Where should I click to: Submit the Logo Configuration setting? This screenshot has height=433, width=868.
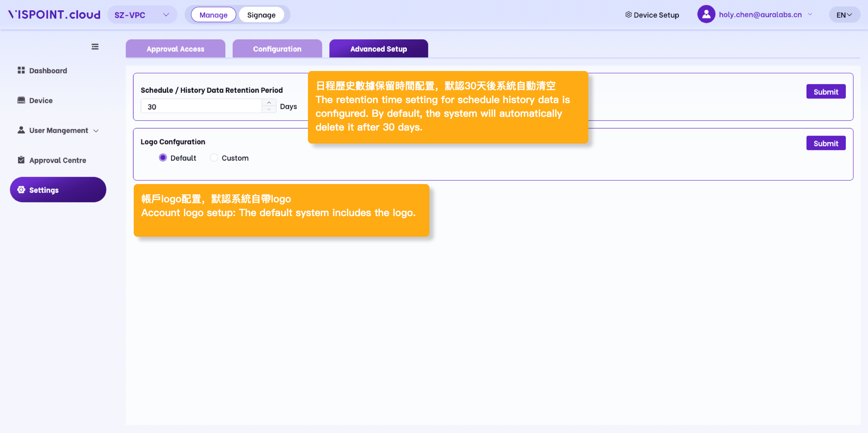pos(826,143)
